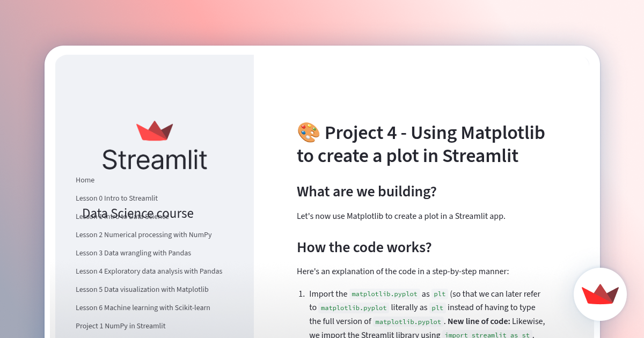Image resolution: width=644 pixels, height=338 pixels.
Task: Open the Home page link
Action: (85, 180)
